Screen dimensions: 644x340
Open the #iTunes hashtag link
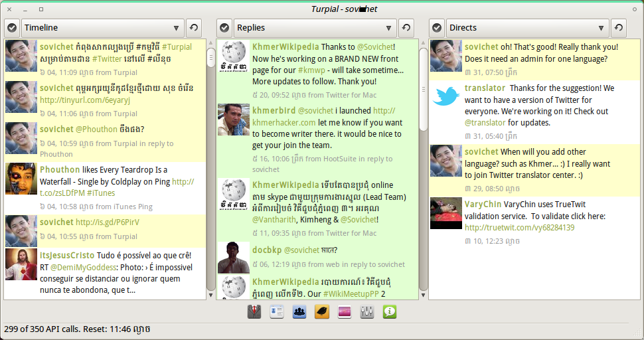point(101,193)
